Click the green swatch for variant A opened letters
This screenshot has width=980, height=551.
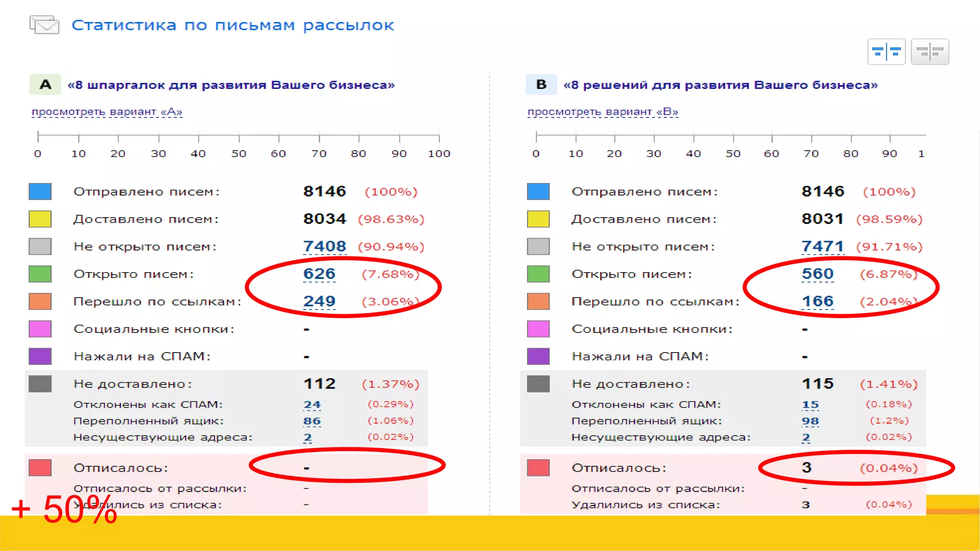(40, 274)
